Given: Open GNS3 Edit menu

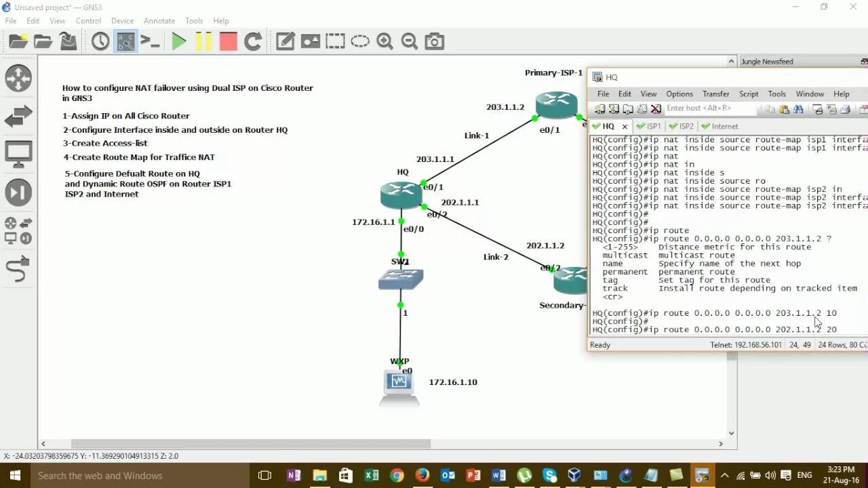Looking at the screenshot, I should (33, 21).
